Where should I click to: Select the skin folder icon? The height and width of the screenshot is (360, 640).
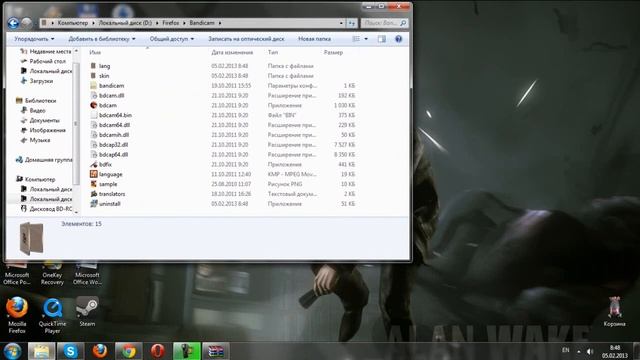pyautogui.click(x=93, y=76)
